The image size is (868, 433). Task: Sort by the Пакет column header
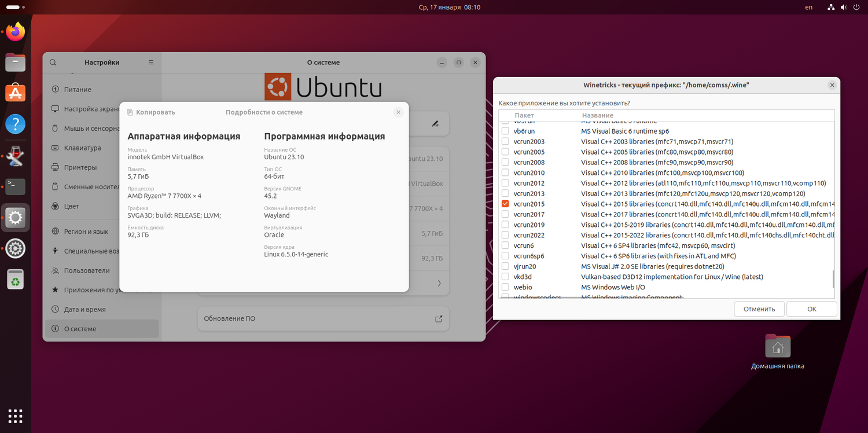(x=524, y=116)
